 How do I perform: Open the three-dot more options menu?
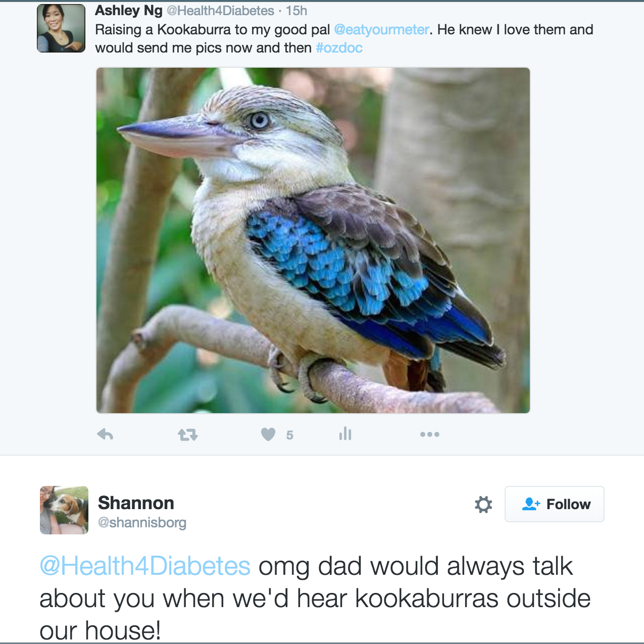pos(429,434)
